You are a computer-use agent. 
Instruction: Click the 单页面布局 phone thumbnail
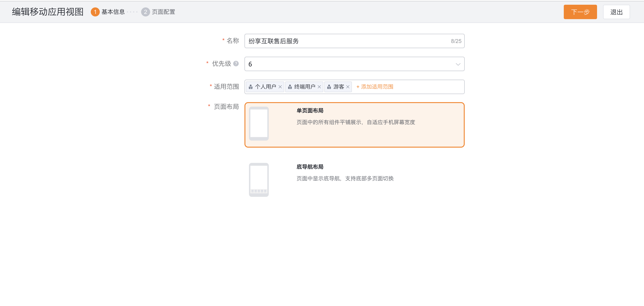click(x=258, y=124)
